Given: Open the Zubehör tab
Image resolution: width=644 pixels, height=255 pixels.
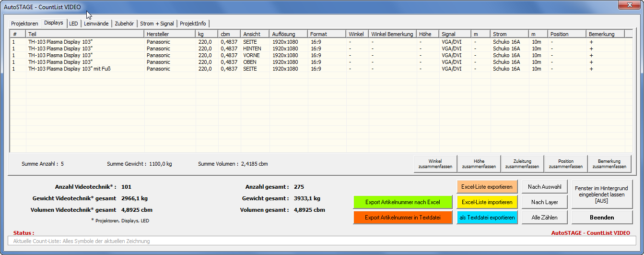Looking at the screenshot, I should coord(125,24).
